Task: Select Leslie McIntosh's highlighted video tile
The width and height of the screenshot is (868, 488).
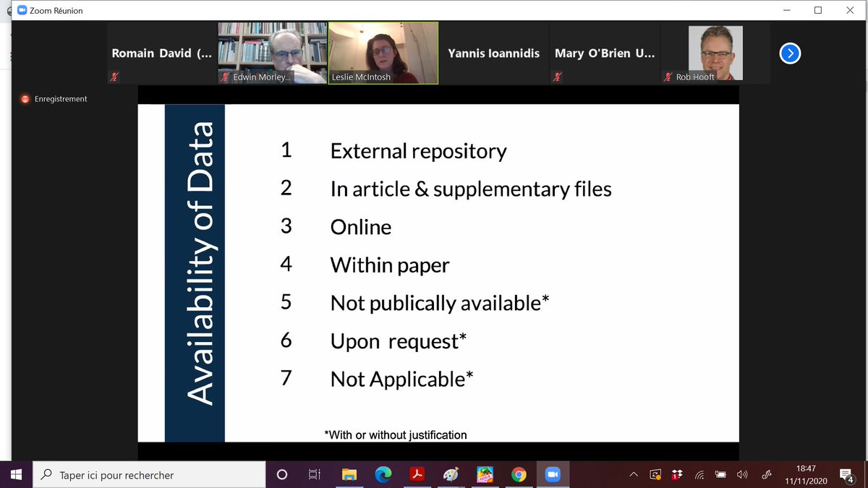Action: [383, 51]
